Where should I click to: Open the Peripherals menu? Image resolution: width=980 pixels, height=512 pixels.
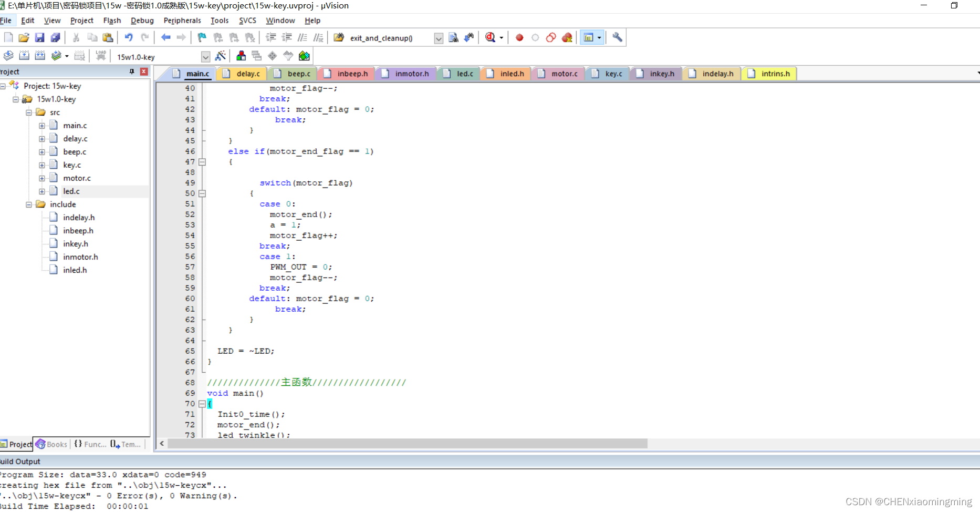tap(182, 21)
